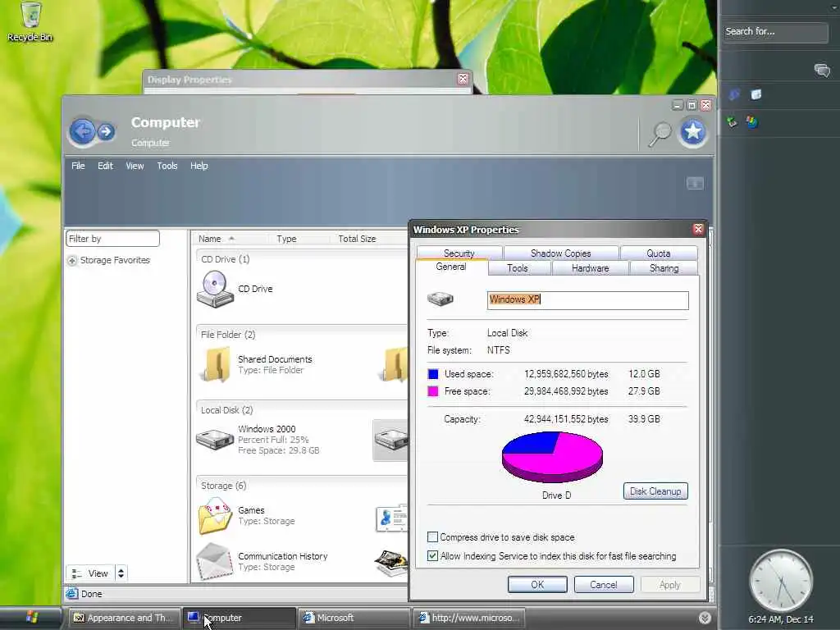Click the disk usage pie chart
The height and width of the screenshot is (630, 840).
click(x=552, y=457)
